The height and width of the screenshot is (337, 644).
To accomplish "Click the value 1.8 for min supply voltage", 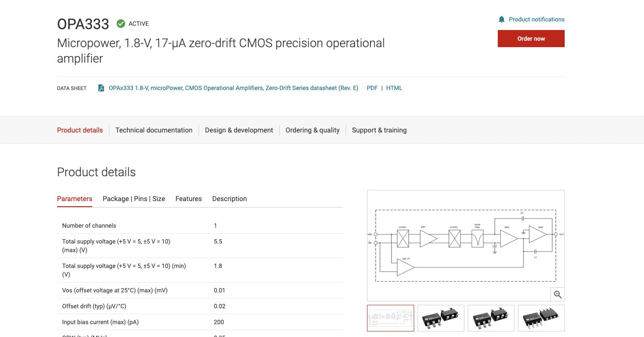I will [218, 266].
